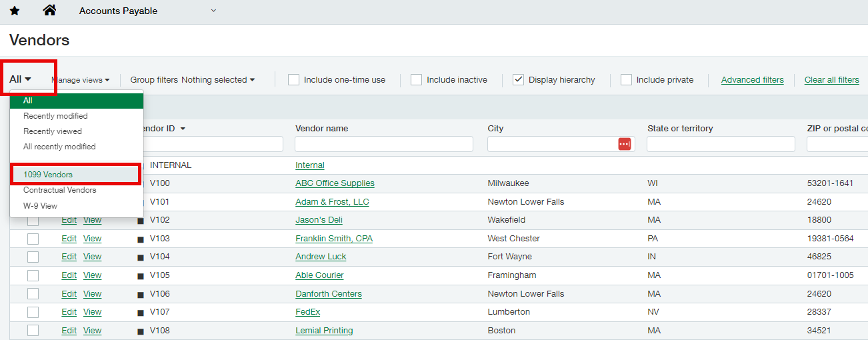Click vendor ID V100 cell

click(x=160, y=183)
